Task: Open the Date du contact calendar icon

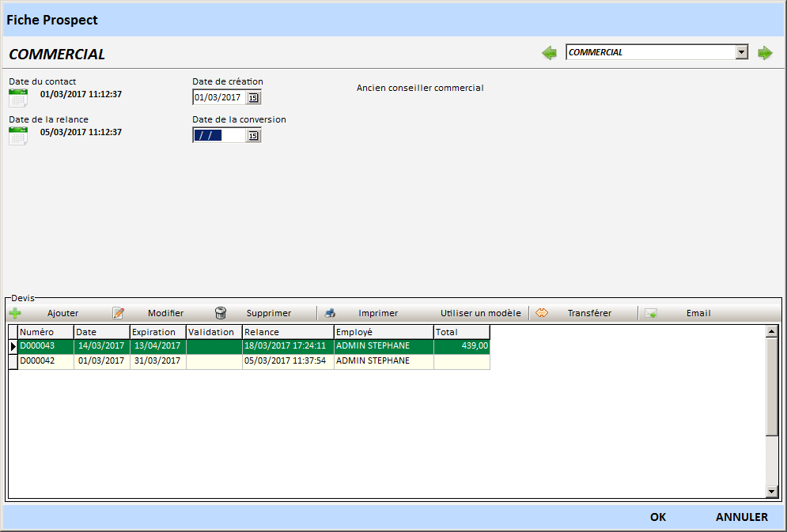Action: coord(17,97)
